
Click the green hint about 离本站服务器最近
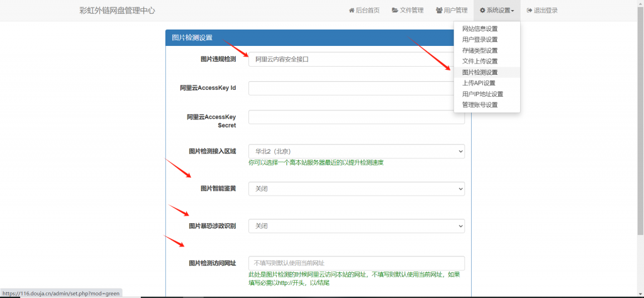(316, 163)
